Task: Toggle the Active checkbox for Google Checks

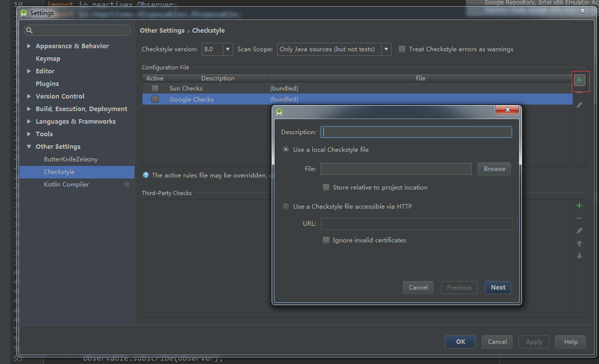Action: (155, 100)
